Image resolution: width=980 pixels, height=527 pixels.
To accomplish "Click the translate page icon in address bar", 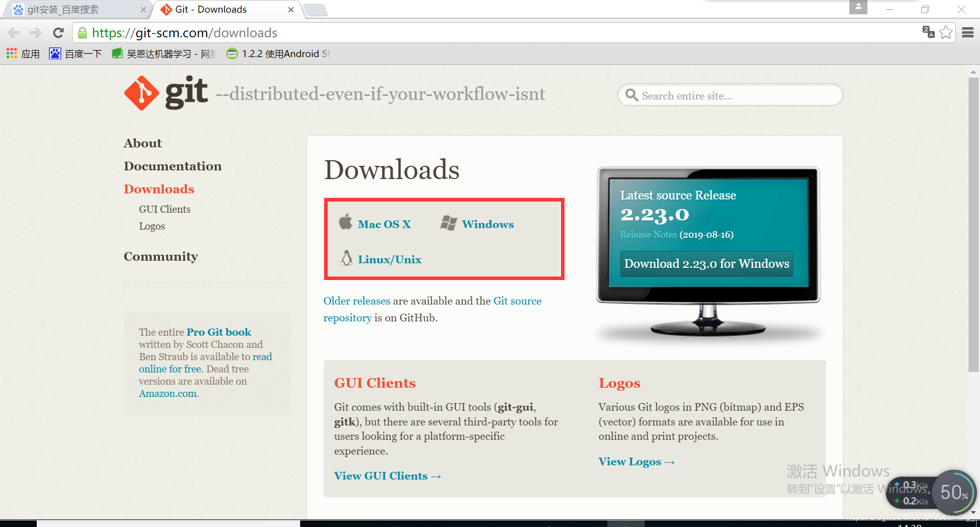I will pos(928,32).
